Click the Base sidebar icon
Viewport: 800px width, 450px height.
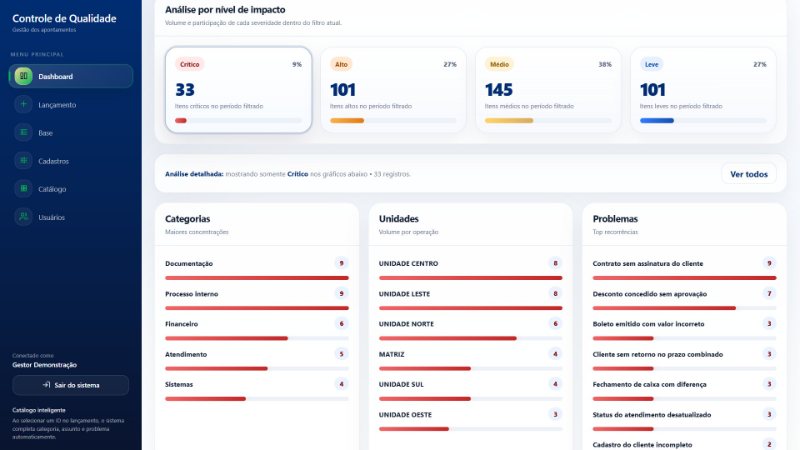(x=23, y=133)
